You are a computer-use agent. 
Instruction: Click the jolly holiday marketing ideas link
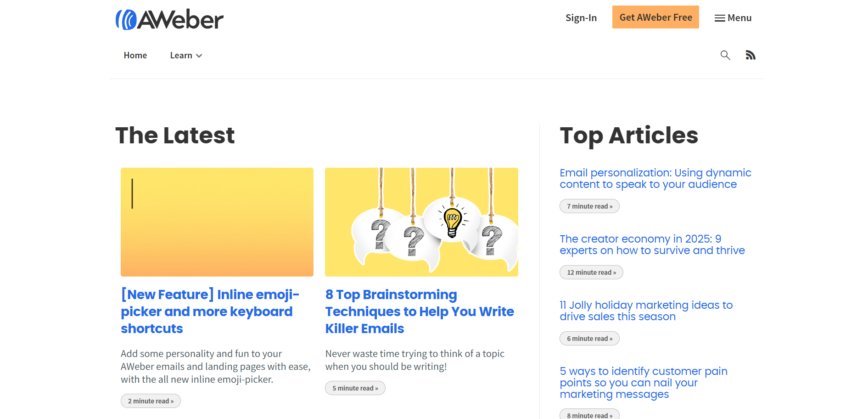click(x=646, y=311)
